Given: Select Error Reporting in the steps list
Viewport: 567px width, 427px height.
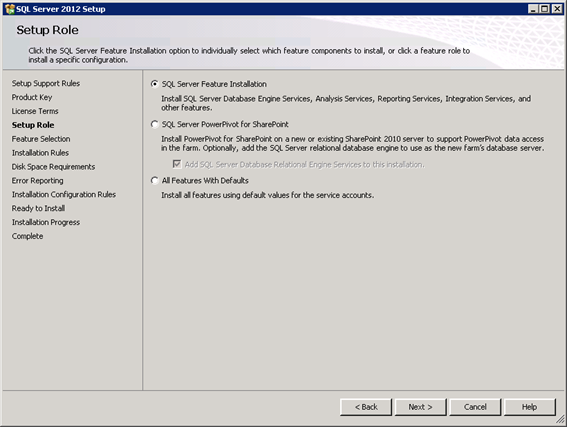Looking at the screenshot, I should click(38, 180).
